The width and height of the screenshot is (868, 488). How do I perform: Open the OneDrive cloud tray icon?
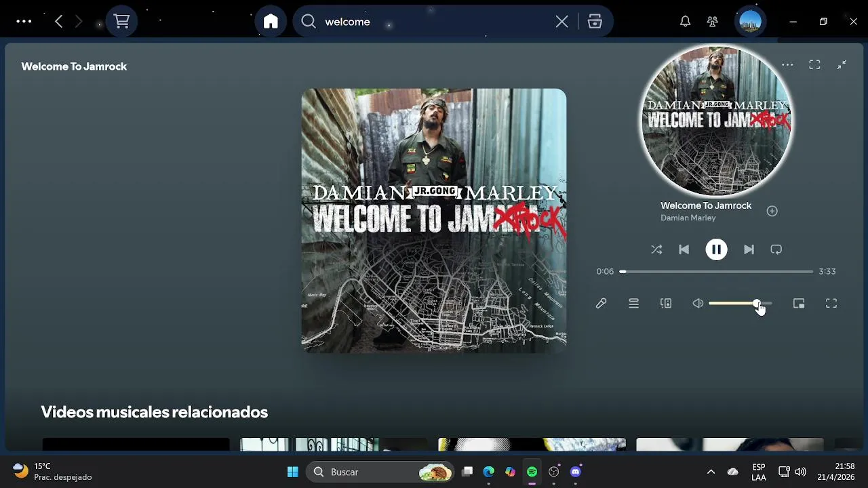pos(732,472)
